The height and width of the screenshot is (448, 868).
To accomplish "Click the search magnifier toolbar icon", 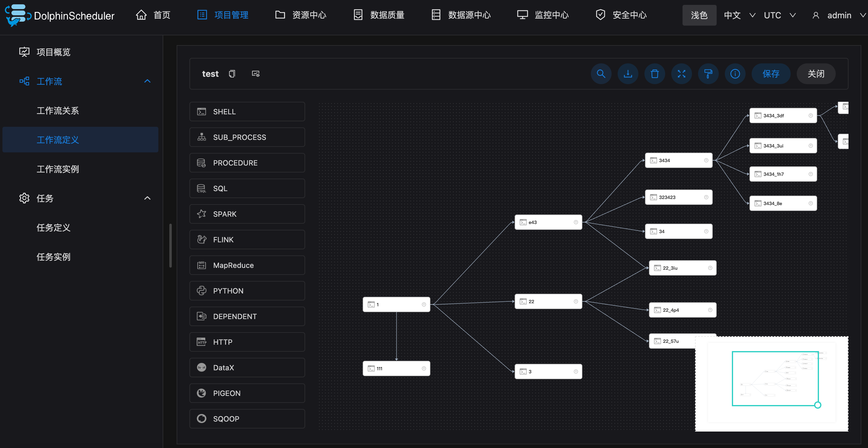I will coord(601,73).
